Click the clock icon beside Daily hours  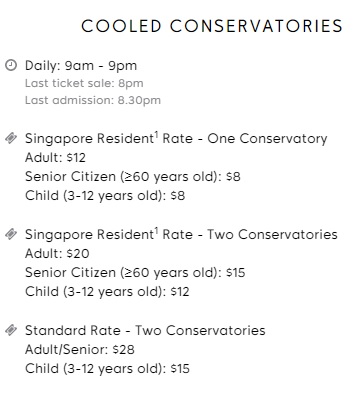(11, 65)
